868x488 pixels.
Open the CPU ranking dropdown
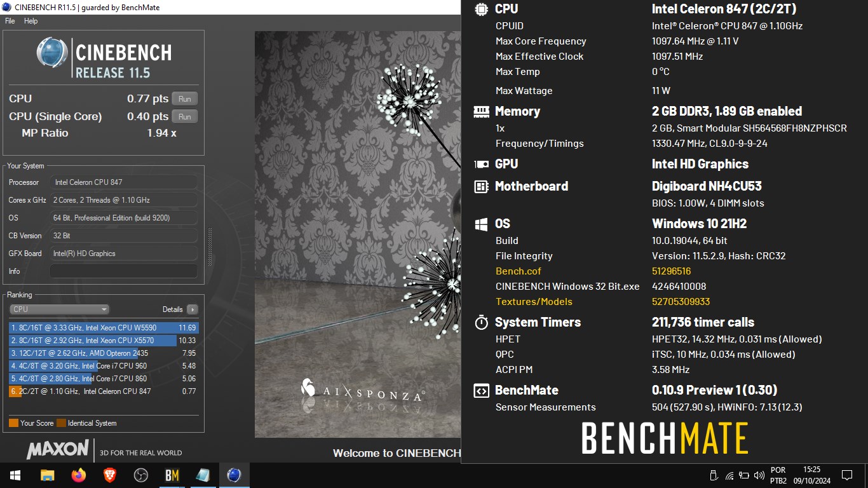click(x=60, y=309)
